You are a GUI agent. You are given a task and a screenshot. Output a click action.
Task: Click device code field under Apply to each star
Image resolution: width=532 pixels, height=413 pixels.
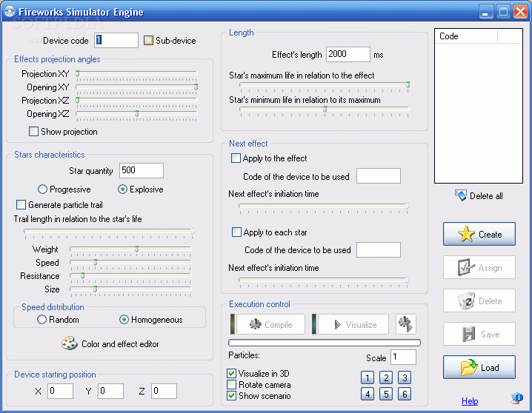click(379, 249)
